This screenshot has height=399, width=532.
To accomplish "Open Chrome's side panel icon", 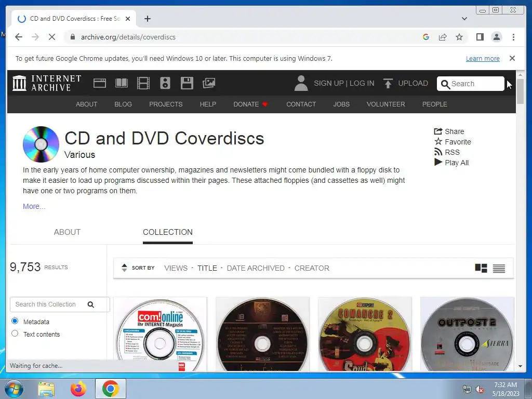I will (x=480, y=37).
